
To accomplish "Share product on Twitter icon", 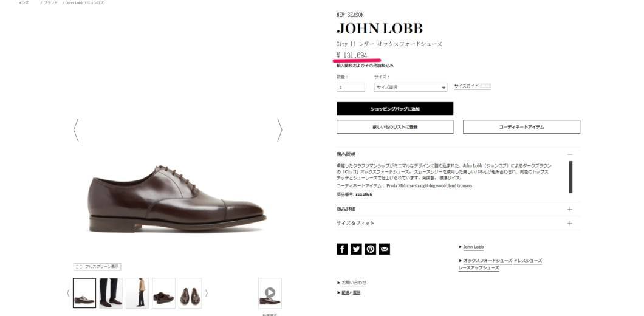I will coord(356,249).
